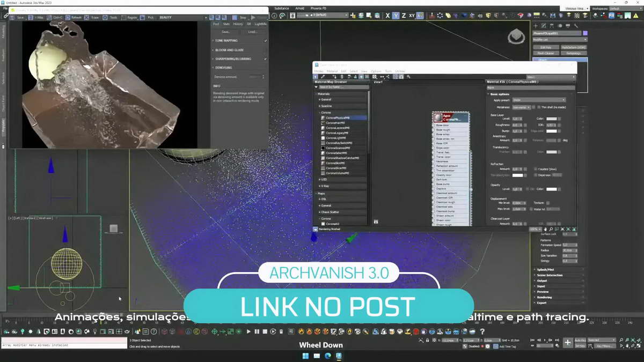Click the Base Layer color swatch
Image resolution: width=644 pixels, height=362 pixels.
[x=551, y=119]
